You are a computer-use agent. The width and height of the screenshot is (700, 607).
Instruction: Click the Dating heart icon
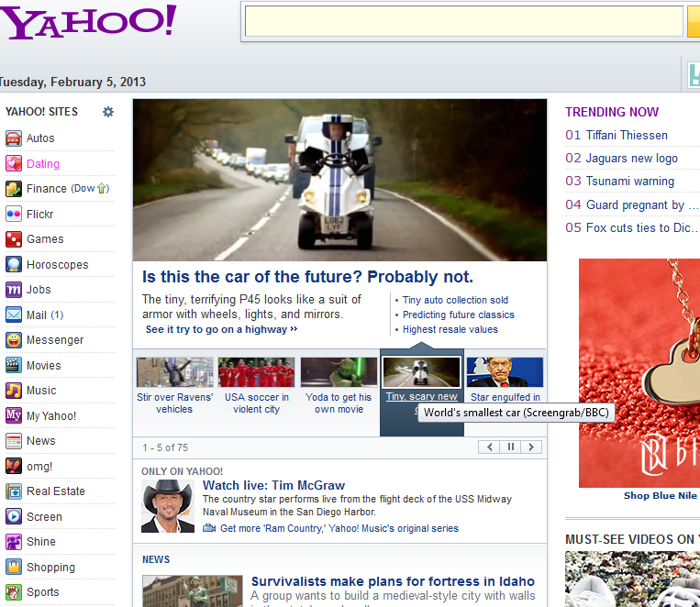14,164
